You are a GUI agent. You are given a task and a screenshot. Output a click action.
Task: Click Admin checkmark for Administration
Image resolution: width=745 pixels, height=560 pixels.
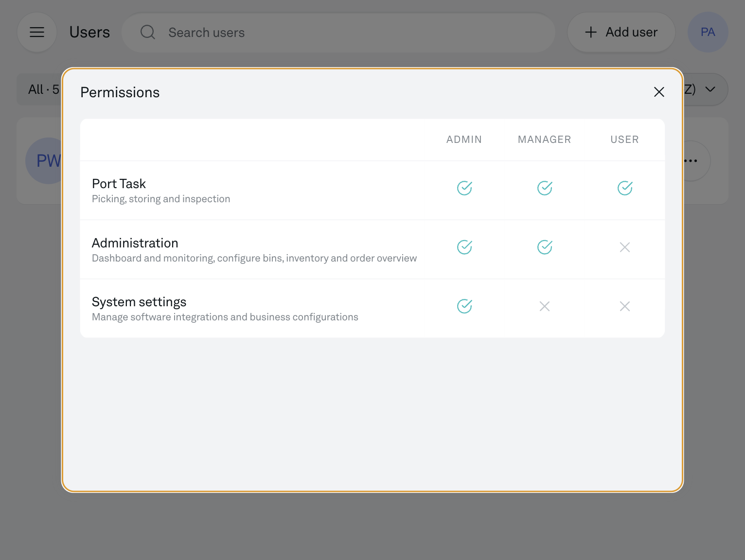tap(464, 247)
